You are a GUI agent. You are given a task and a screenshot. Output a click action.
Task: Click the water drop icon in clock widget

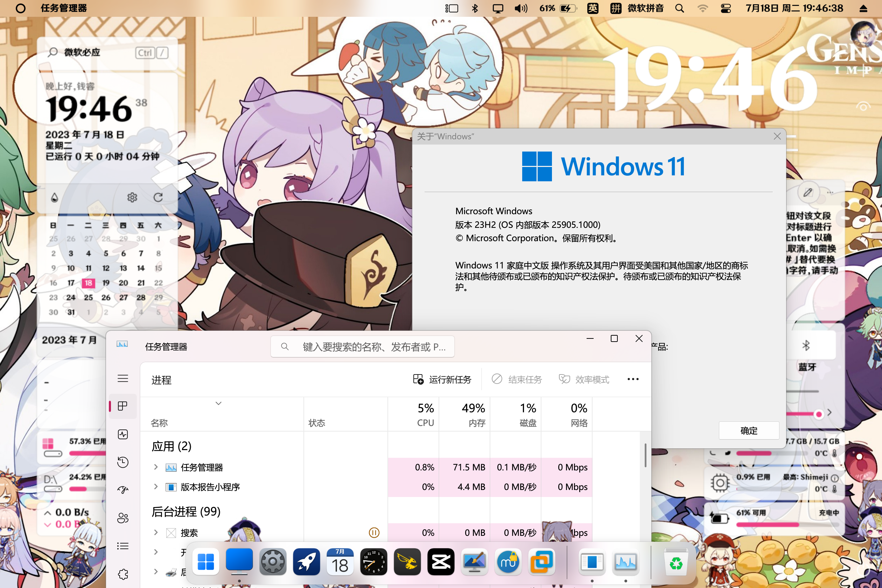55,197
